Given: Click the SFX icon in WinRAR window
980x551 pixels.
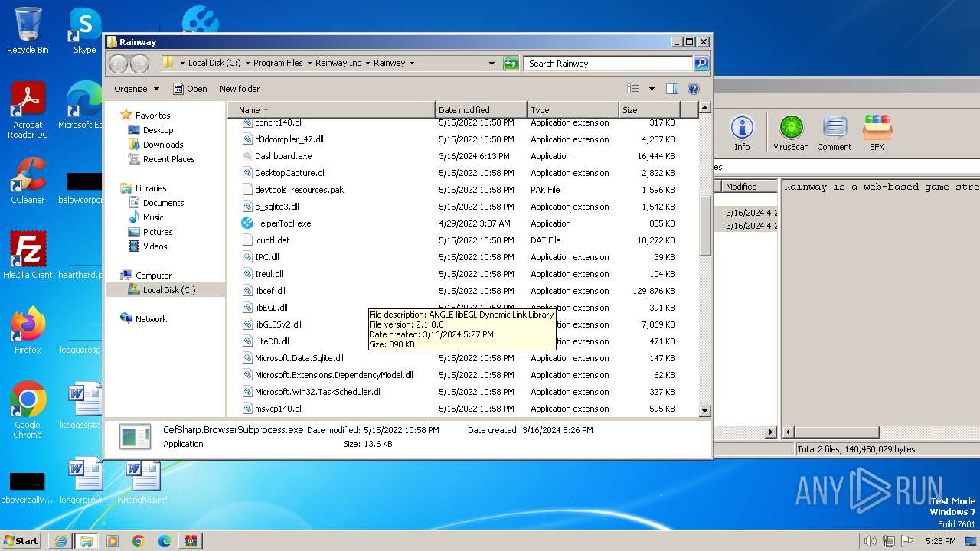Looking at the screenshot, I should pyautogui.click(x=877, y=132).
